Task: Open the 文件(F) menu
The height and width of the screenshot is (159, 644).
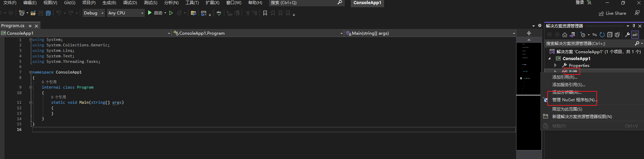Action: (10, 3)
